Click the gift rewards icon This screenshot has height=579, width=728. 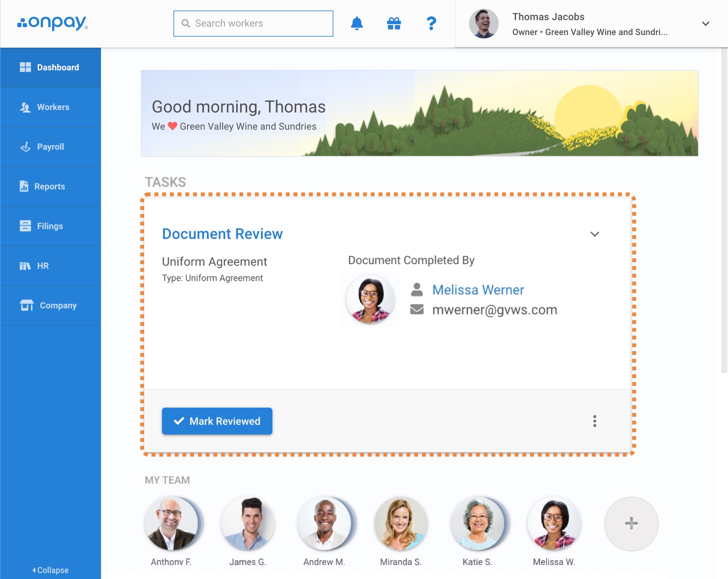pyautogui.click(x=394, y=24)
